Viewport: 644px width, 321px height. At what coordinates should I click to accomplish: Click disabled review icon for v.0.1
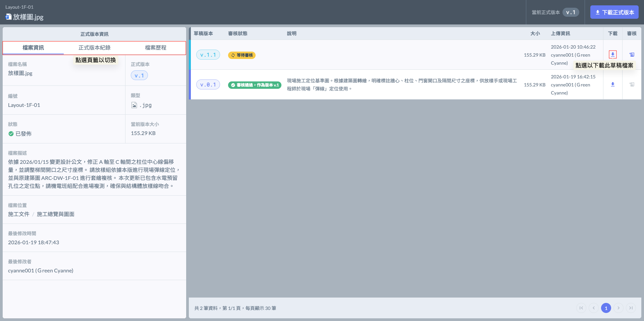point(632,84)
